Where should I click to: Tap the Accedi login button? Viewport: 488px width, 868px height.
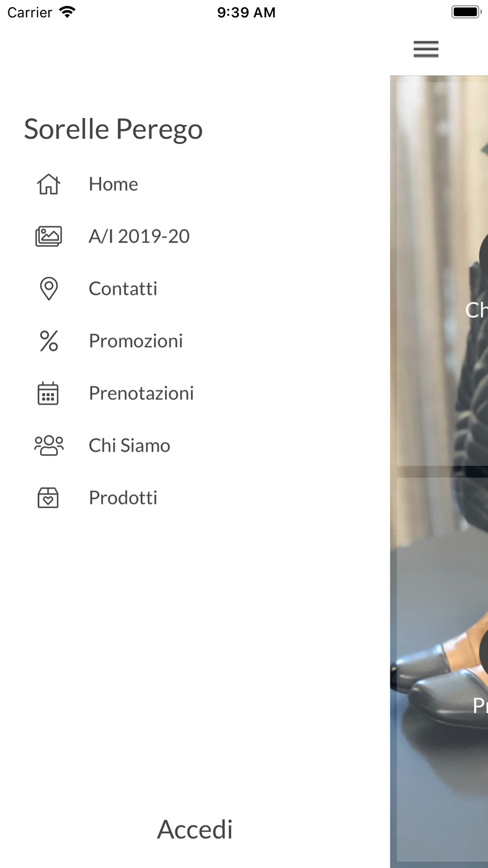coord(195,829)
